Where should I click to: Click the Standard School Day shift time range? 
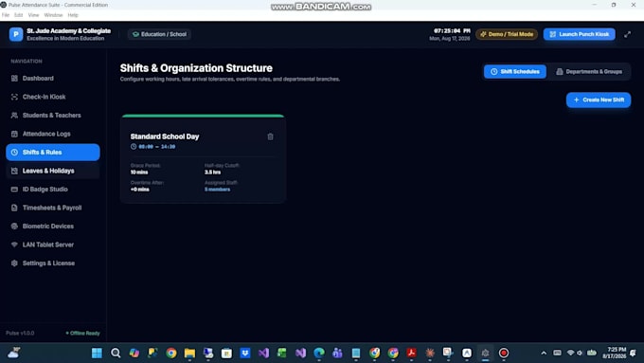point(157,147)
